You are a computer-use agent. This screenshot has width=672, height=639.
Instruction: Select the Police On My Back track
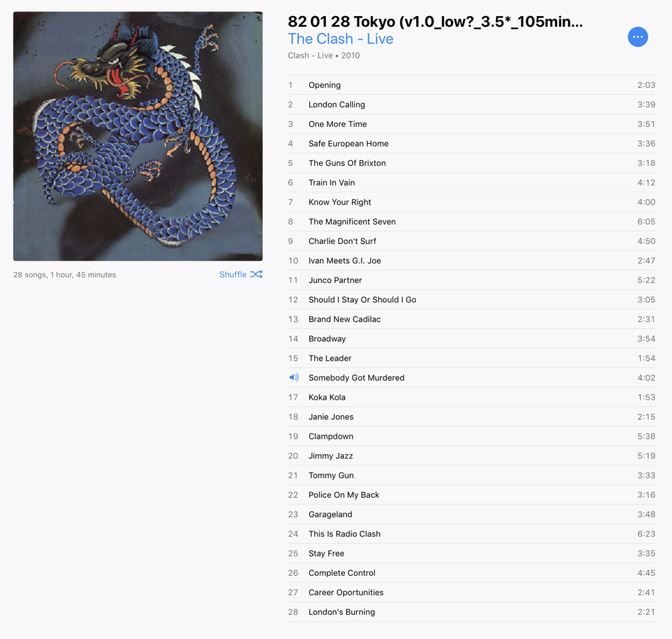[x=472, y=495]
